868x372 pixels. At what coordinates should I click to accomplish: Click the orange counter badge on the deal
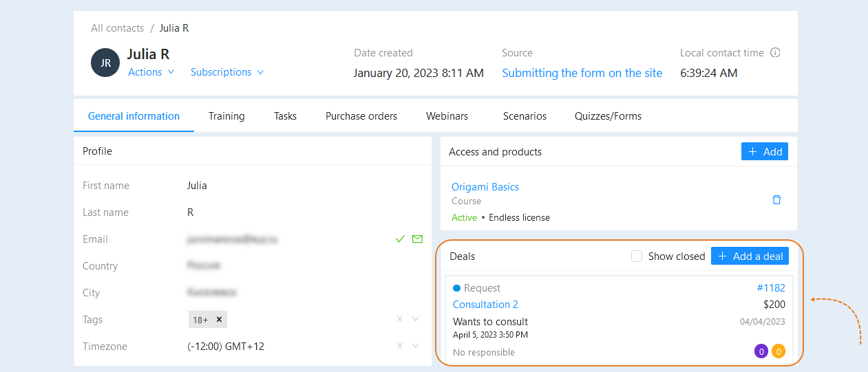(779, 351)
